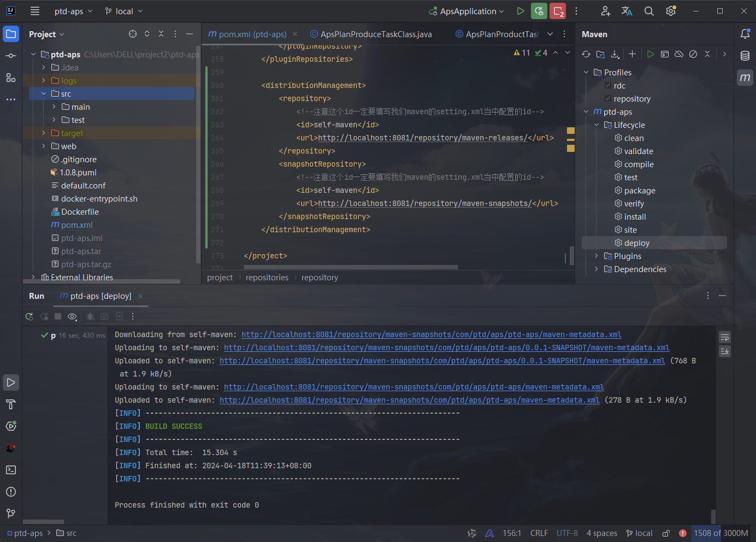Click the memory indicator 1508 of 3000M
Viewport: 756px width, 542px height.
pos(721,533)
